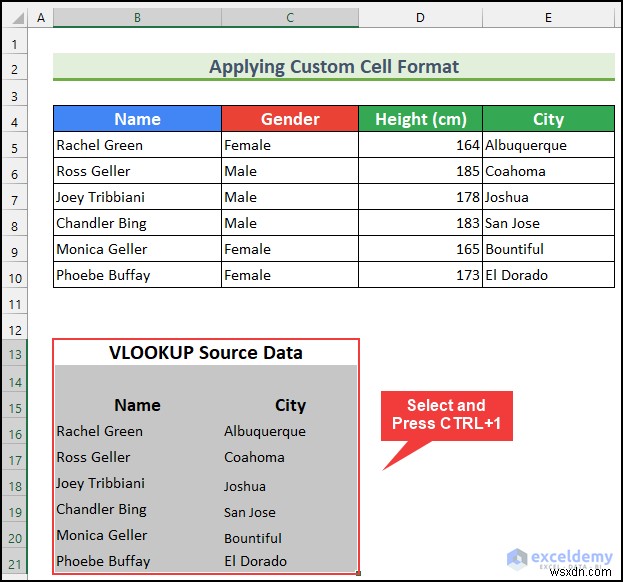This screenshot has width=623, height=582.
Task: Click the height value 185
Action: [420, 171]
